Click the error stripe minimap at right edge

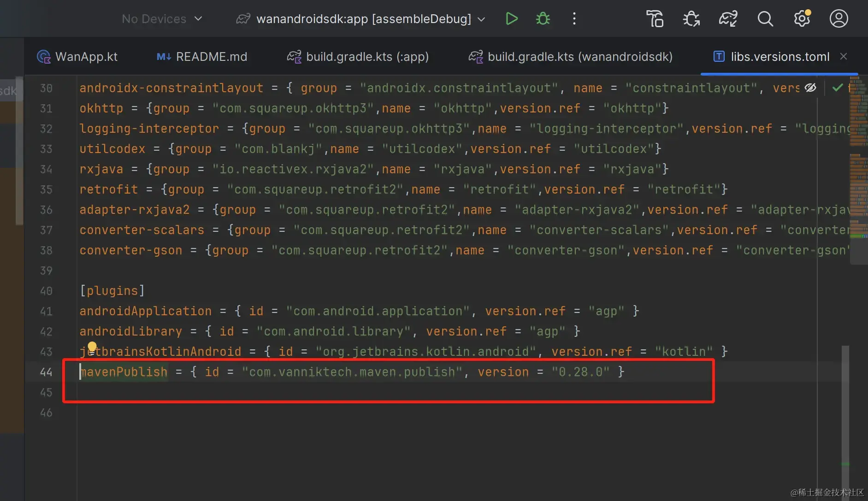858,171
